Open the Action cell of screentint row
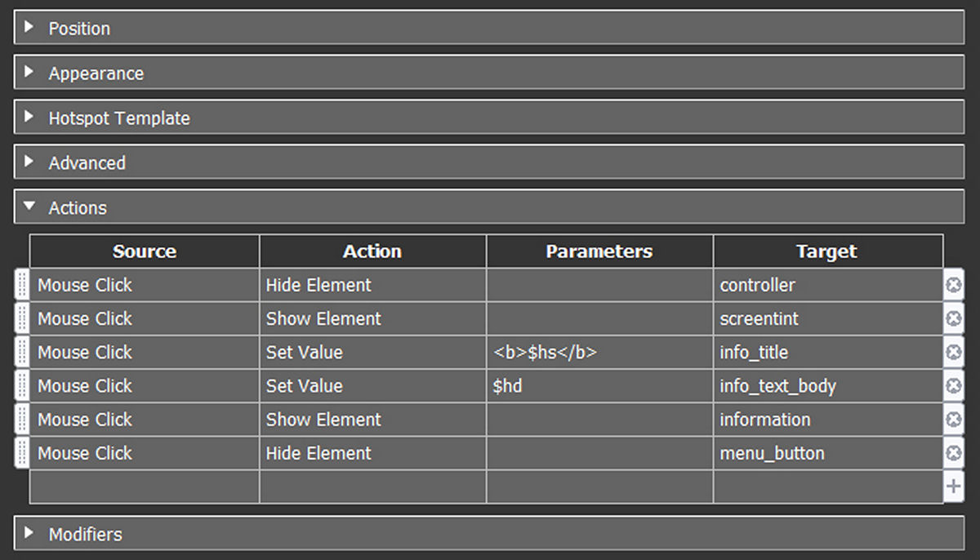 [x=372, y=318]
